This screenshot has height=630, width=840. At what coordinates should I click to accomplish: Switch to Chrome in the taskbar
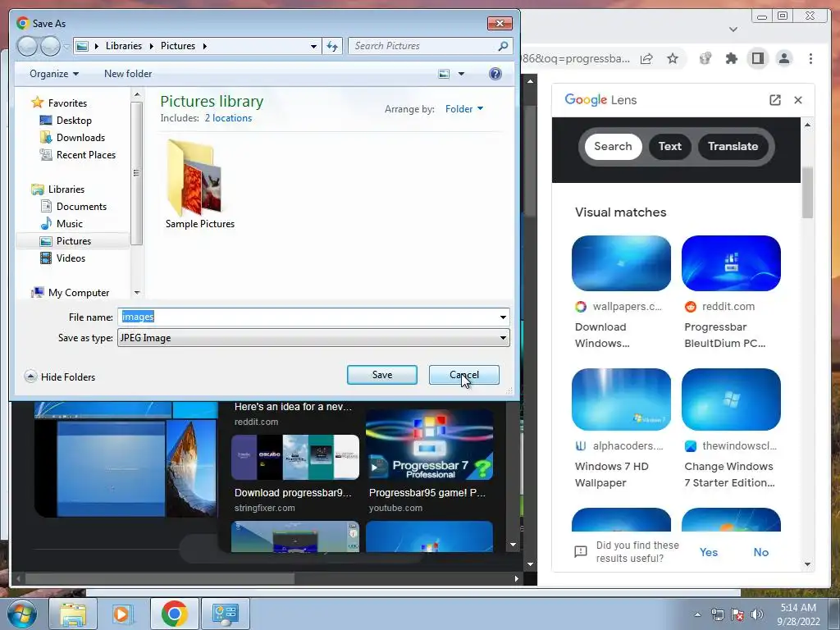pyautogui.click(x=174, y=614)
